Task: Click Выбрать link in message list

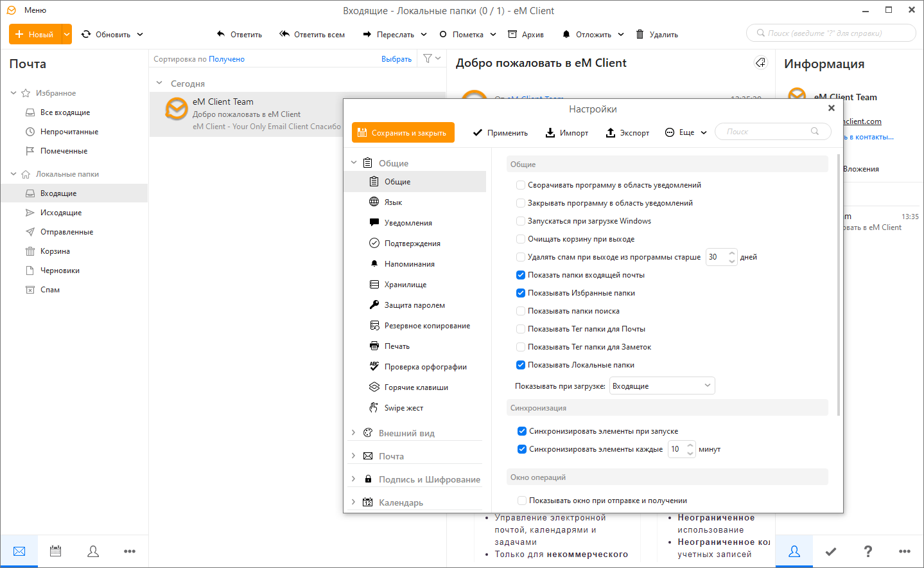Action: (x=396, y=58)
